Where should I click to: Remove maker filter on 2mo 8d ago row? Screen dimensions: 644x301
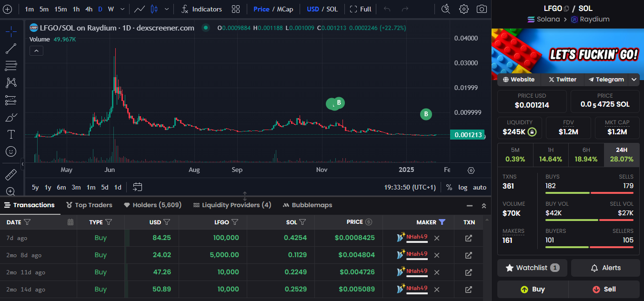[437, 255]
